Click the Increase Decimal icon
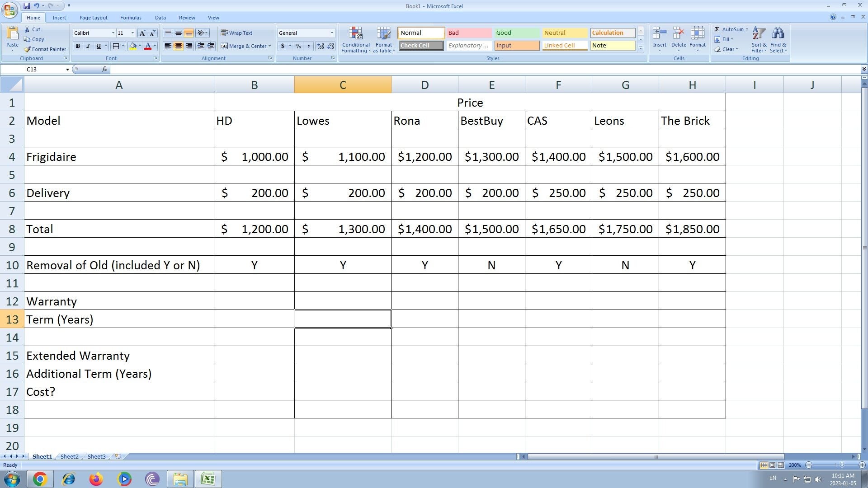 (321, 46)
